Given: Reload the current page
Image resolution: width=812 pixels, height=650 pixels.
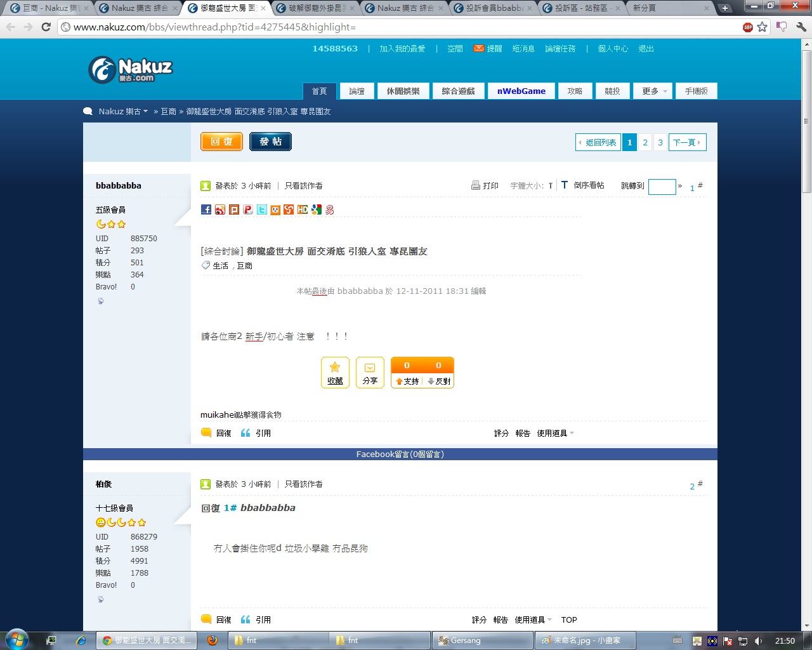Looking at the screenshot, I should (46, 27).
